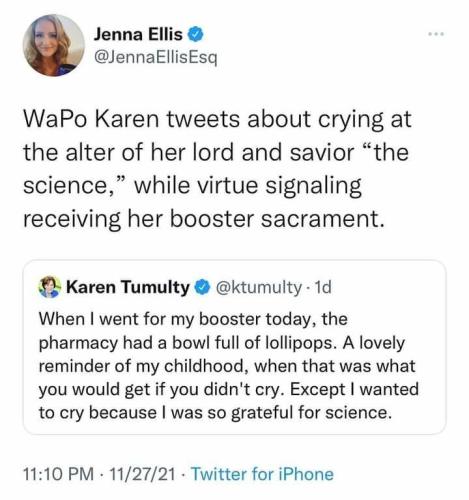Click 'grateful for science' line in quoted tweet
469x500 pixels.
pyautogui.click(x=215, y=413)
